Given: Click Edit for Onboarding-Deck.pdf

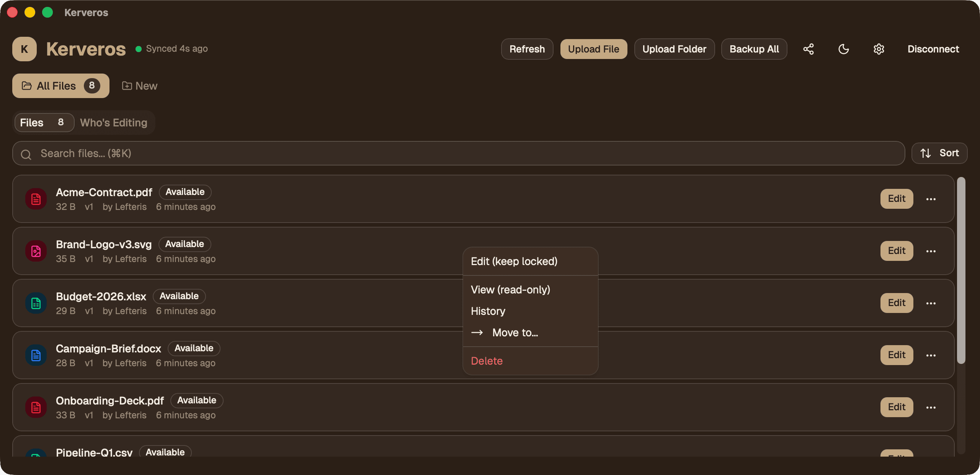Looking at the screenshot, I should 897,407.
